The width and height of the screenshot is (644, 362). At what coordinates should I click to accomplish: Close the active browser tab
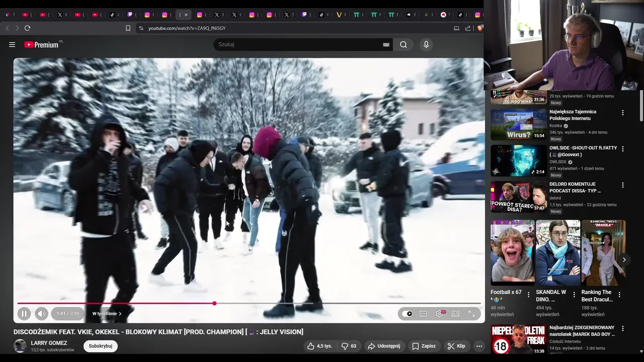pyautogui.click(x=186, y=15)
